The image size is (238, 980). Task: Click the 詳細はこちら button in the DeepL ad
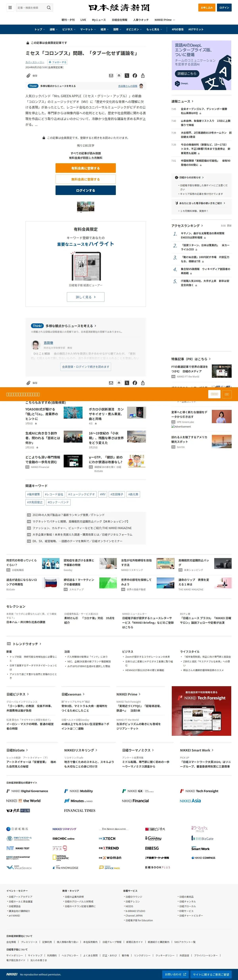click(187, 73)
